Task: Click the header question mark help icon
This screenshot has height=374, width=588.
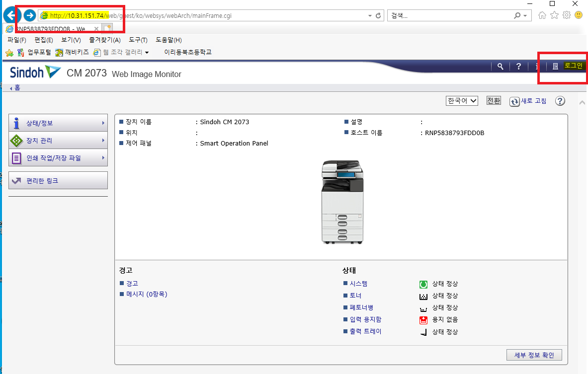Action: click(x=518, y=67)
